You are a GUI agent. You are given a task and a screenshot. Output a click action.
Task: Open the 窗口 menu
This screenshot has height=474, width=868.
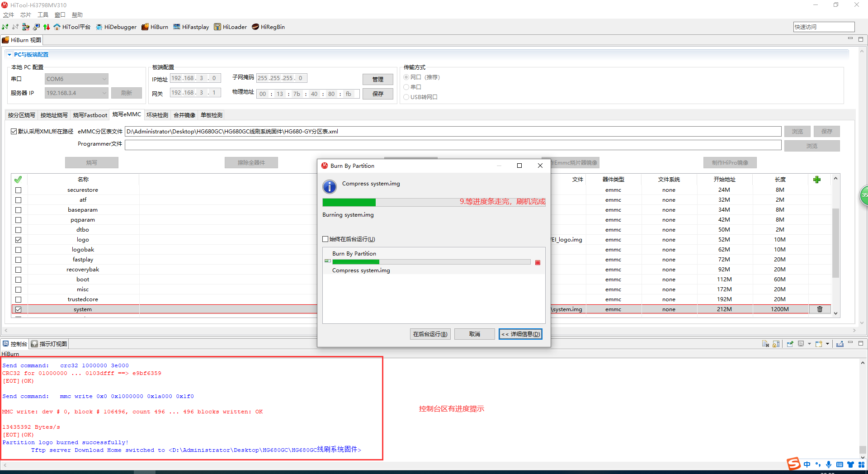(60, 15)
